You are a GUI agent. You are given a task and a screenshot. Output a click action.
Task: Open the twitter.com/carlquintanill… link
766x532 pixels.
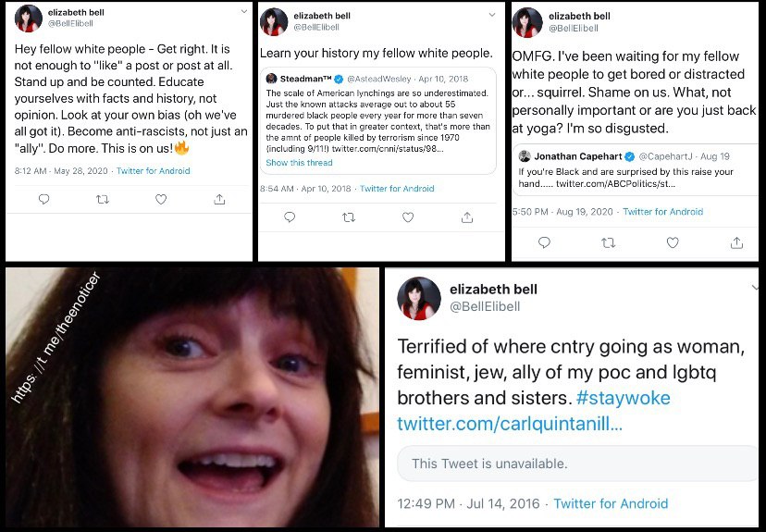point(510,424)
